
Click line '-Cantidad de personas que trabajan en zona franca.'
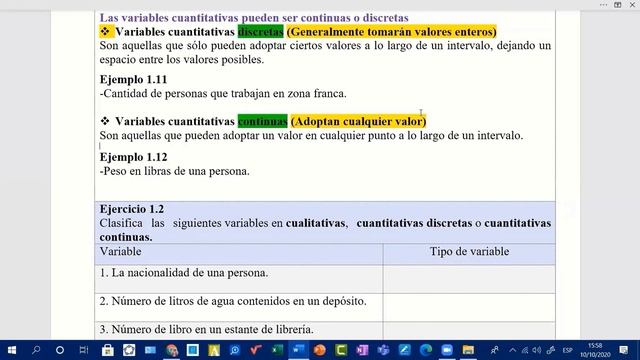pos(223,93)
